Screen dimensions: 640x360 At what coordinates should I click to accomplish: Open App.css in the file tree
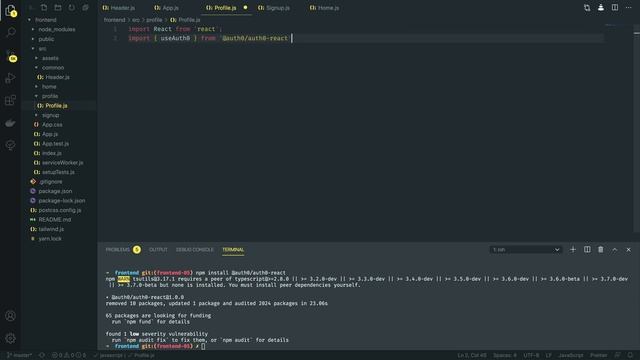click(52, 124)
